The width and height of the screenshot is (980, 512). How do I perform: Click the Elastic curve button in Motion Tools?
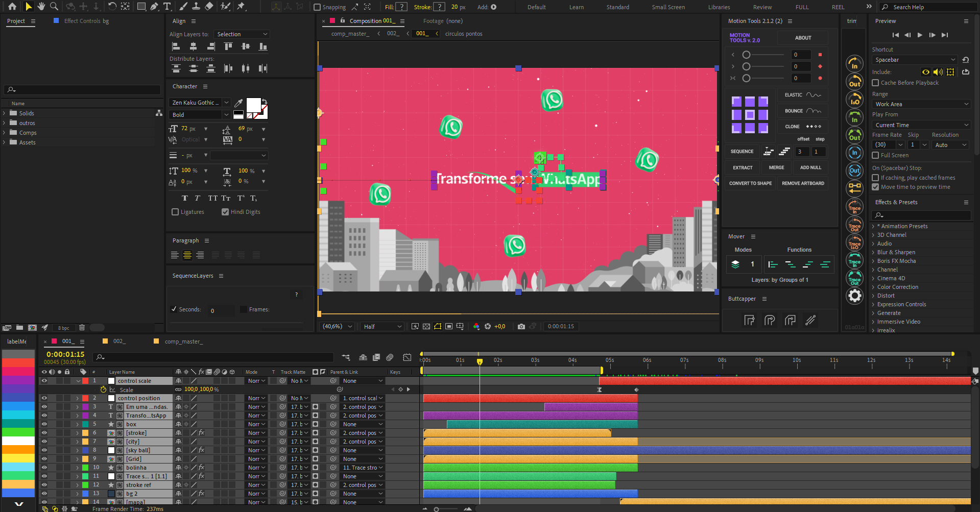point(803,95)
